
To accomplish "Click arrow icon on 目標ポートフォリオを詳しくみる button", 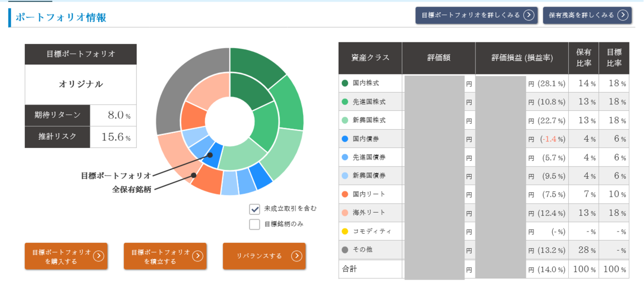I will (x=529, y=15).
